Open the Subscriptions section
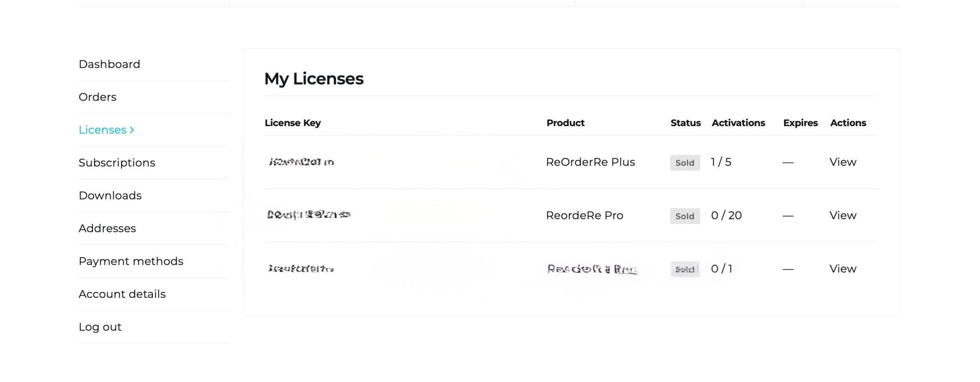 [117, 163]
